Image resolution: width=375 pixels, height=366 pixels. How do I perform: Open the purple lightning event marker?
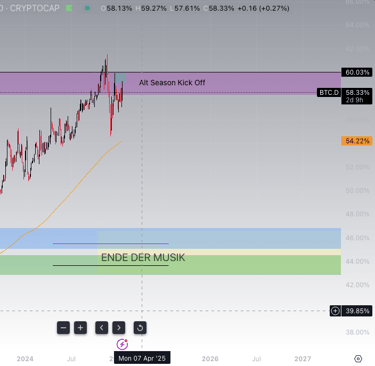click(122, 344)
